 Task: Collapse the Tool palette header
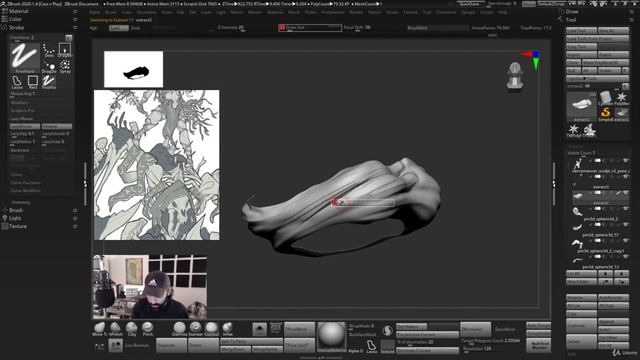[x=571, y=20]
